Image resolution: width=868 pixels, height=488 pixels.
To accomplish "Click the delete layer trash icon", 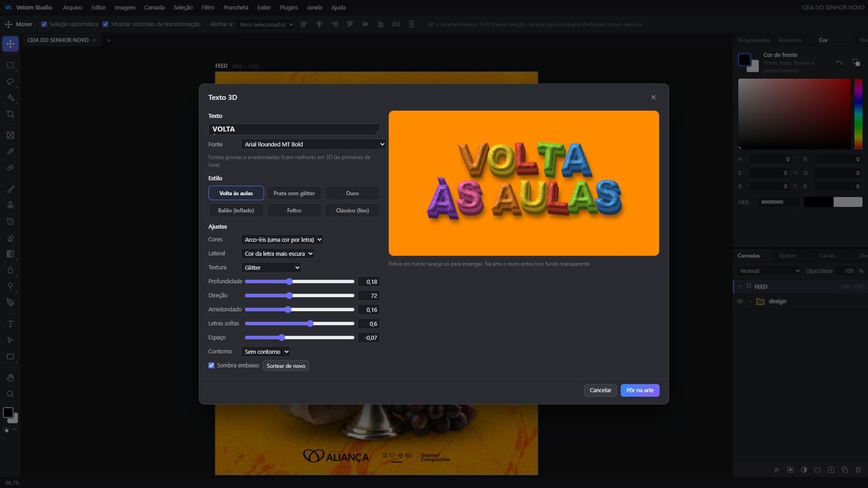I will click(858, 470).
